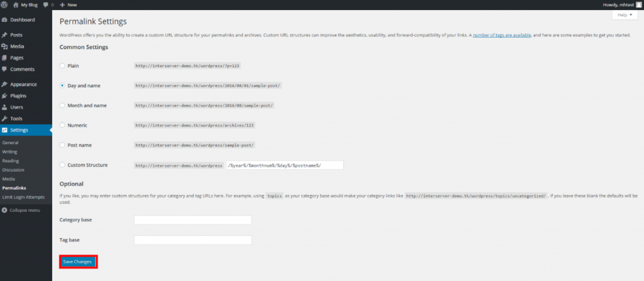Choose the Post name radio button

click(62, 145)
